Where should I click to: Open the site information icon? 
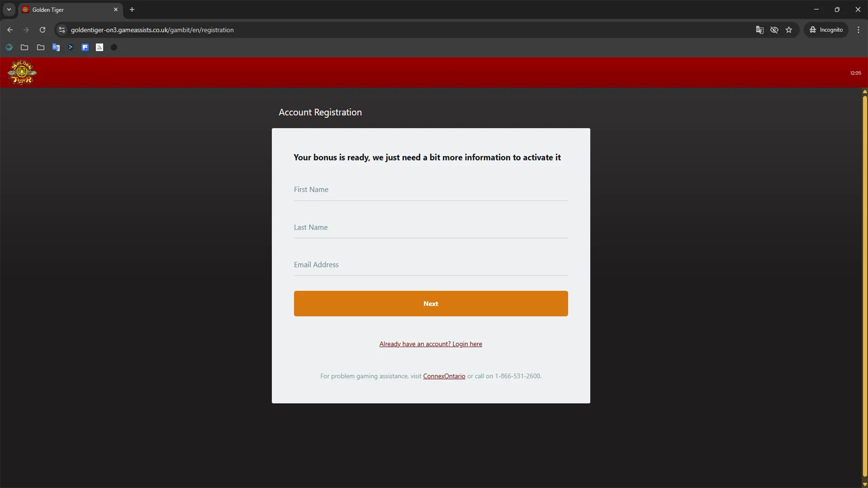(x=62, y=30)
